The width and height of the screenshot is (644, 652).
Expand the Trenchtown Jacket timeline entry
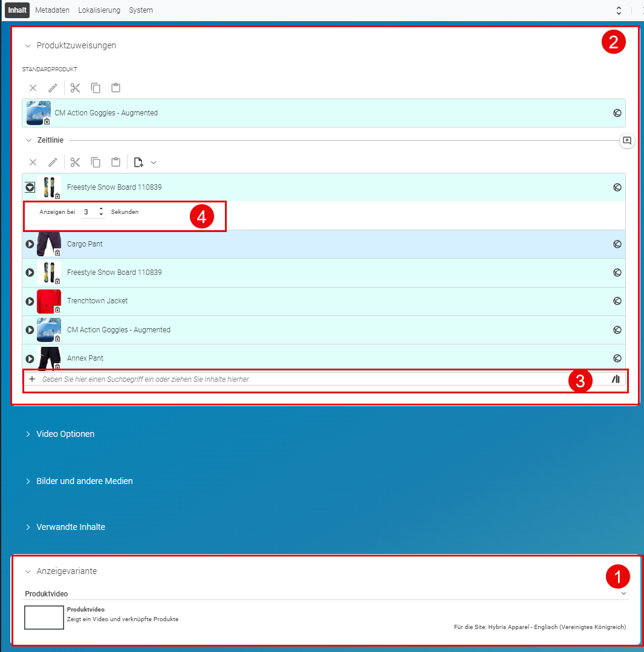tap(30, 301)
